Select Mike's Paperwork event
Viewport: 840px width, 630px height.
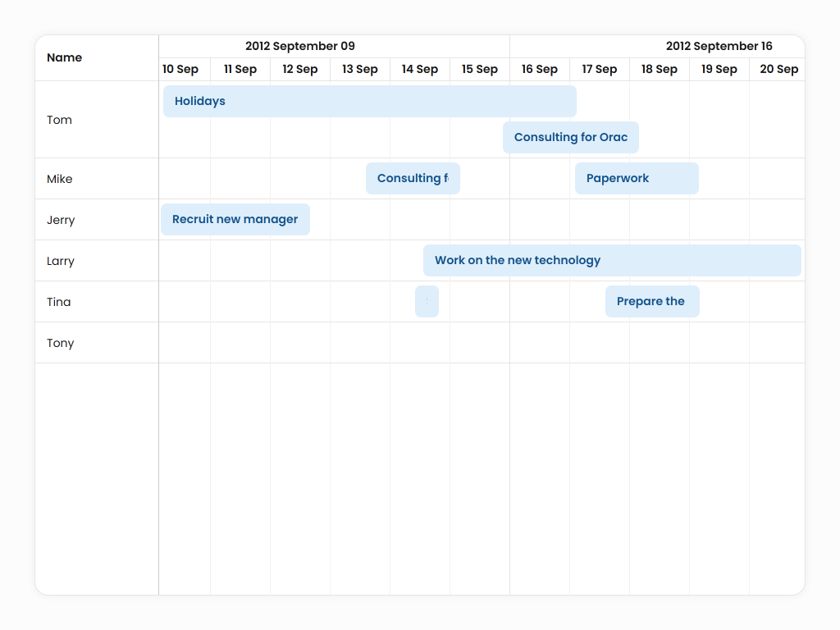pos(637,179)
